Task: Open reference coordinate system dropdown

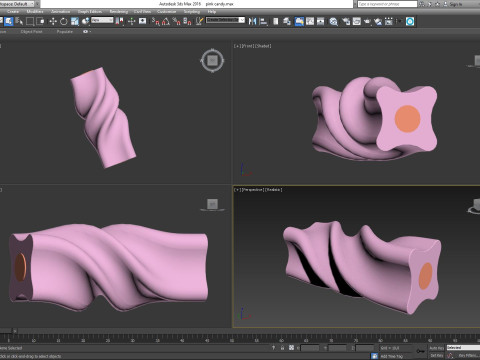Action: 102,20
